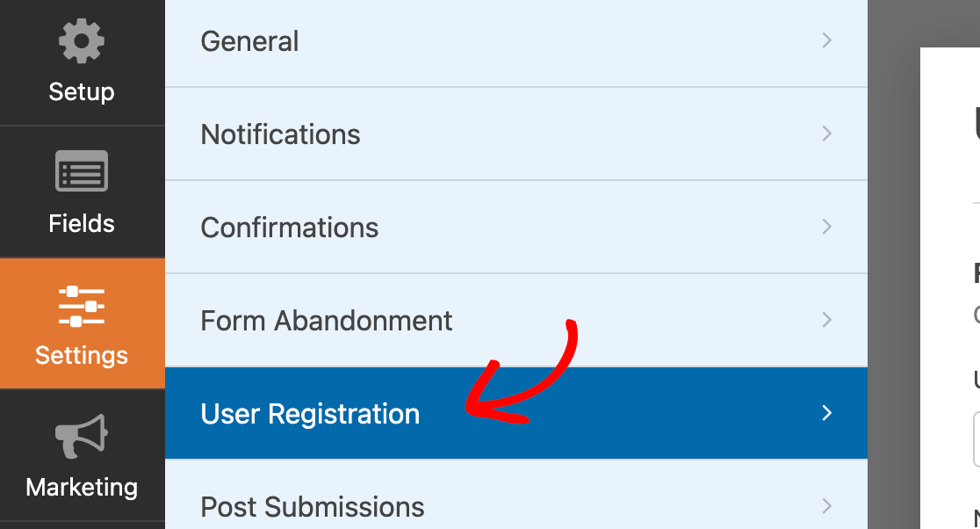Click the Setup label in the sidebar

click(82, 91)
